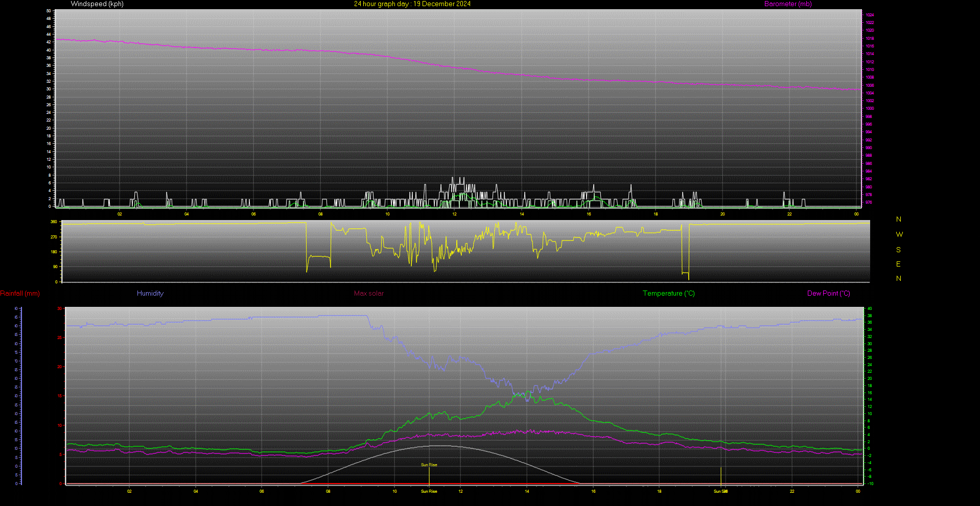980x506 pixels.
Task: Click 50 on the windspeed axis
Action: click(x=49, y=11)
